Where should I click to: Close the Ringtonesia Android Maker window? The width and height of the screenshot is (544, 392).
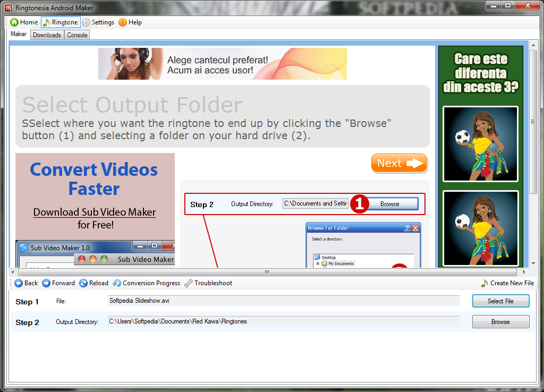tap(528, 5)
